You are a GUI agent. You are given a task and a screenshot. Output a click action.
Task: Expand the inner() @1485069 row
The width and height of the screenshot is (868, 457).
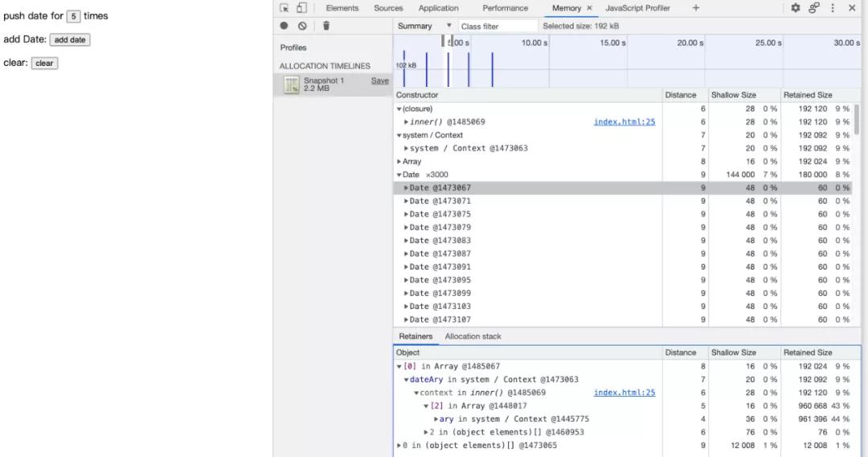click(407, 121)
